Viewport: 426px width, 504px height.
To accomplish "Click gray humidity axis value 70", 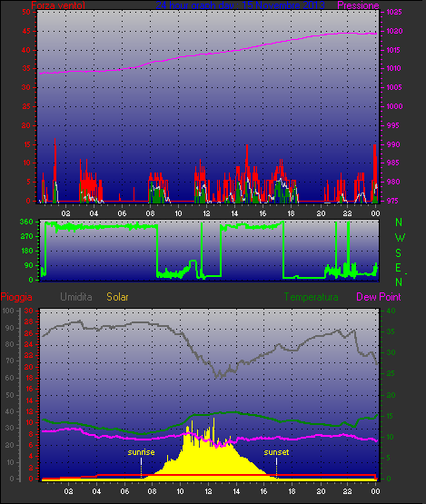I will (10, 361).
